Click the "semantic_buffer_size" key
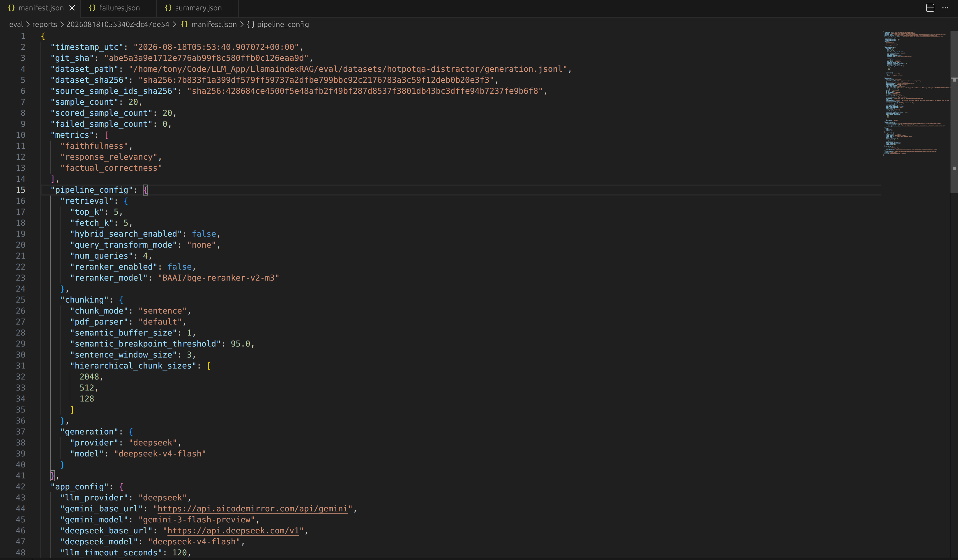 (x=123, y=333)
